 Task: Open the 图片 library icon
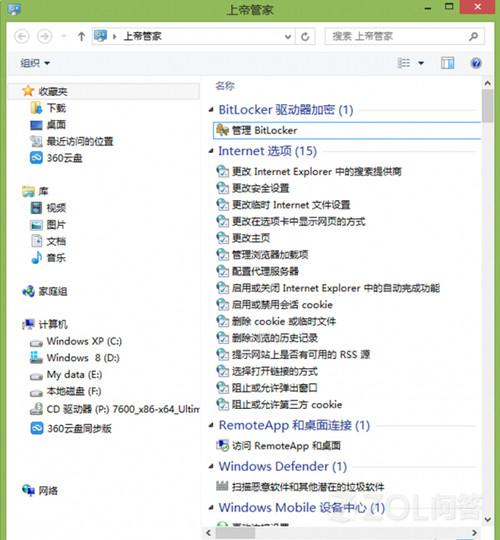[x=37, y=225]
